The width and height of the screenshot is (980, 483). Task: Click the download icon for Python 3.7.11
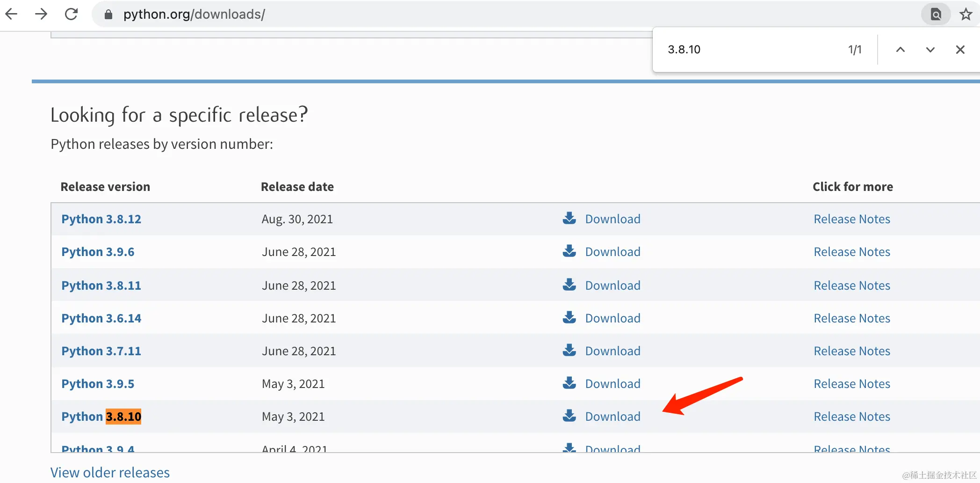tap(569, 350)
